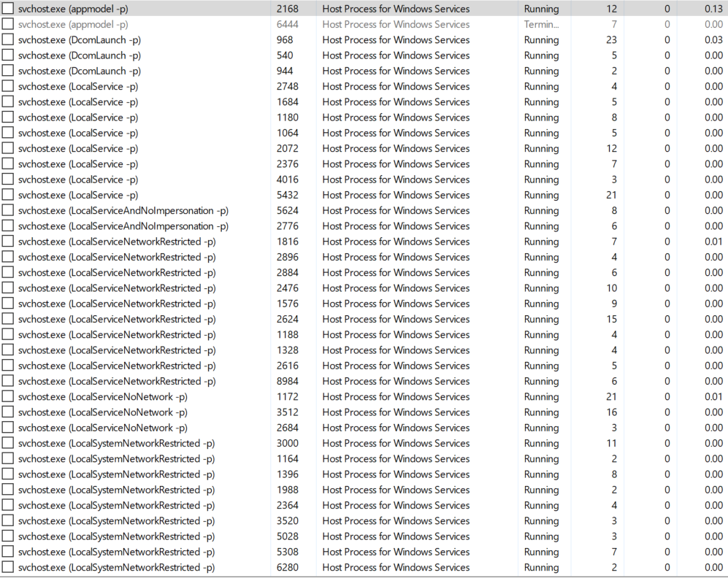The height and width of the screenshot is (578, 728).
Task: Tick the checkbox for terminated svchost.exe PID 6444
Action: pos(7,24)
